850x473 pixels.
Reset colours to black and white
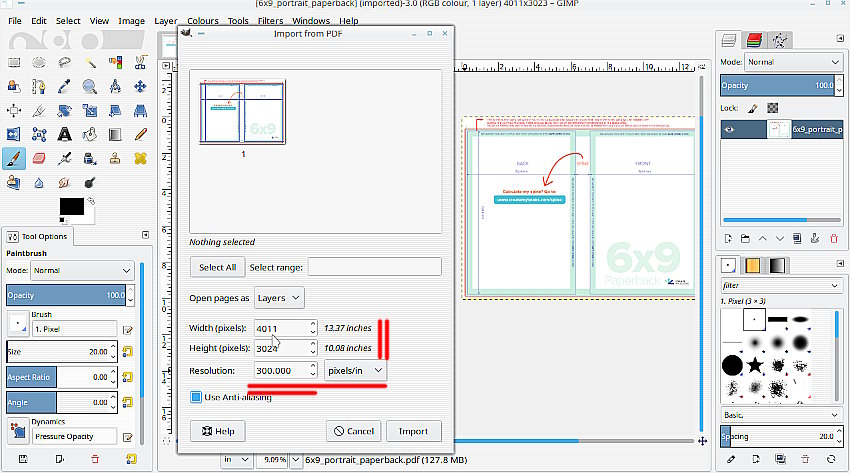coord(62,220)
